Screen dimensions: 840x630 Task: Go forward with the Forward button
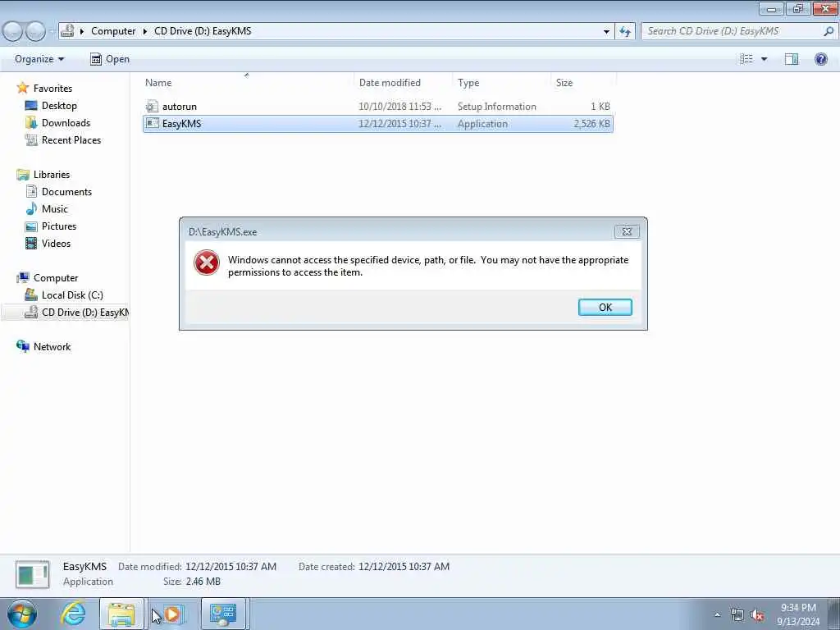pyautogui.click(x=35, y=31)
